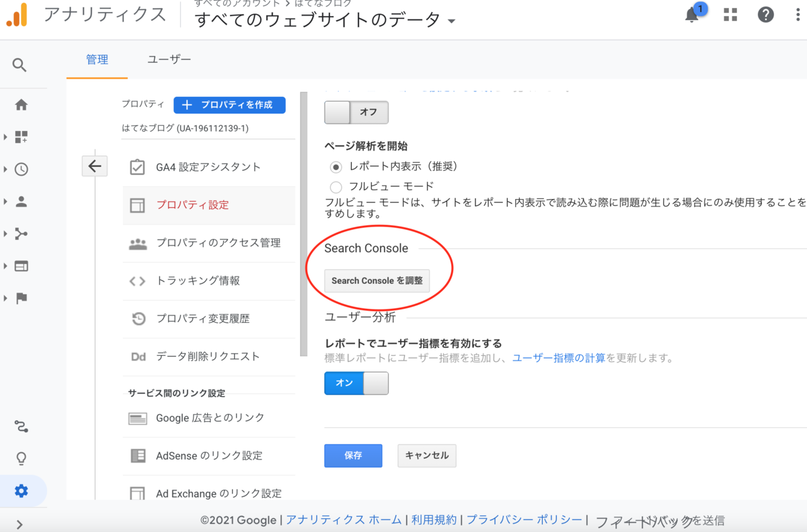
Task: Toggle the オフ switch on
Action: point(356,112)
